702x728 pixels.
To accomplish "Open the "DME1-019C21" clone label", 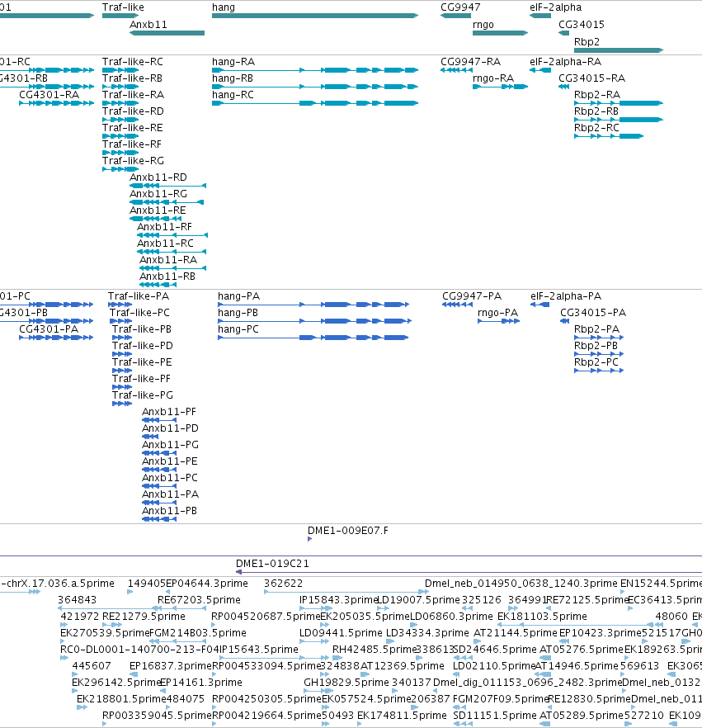I will [x=272, y=564].
